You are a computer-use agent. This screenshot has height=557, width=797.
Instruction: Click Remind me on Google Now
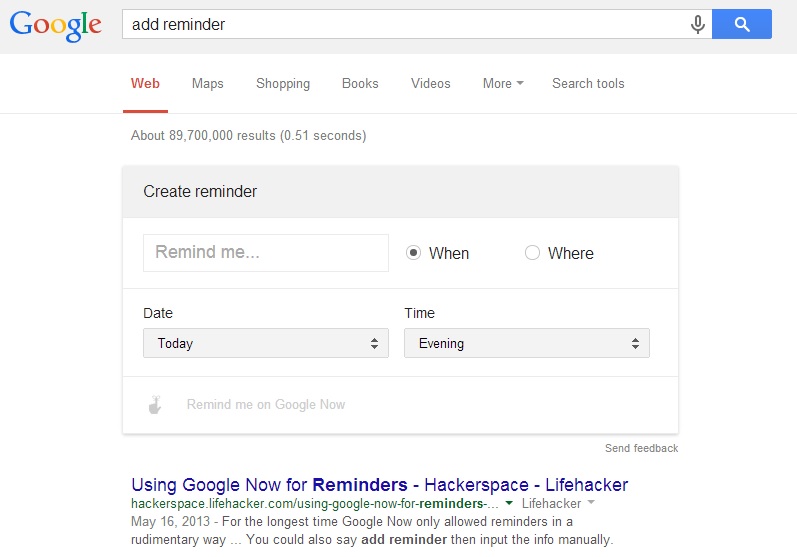tap(266, 405)
